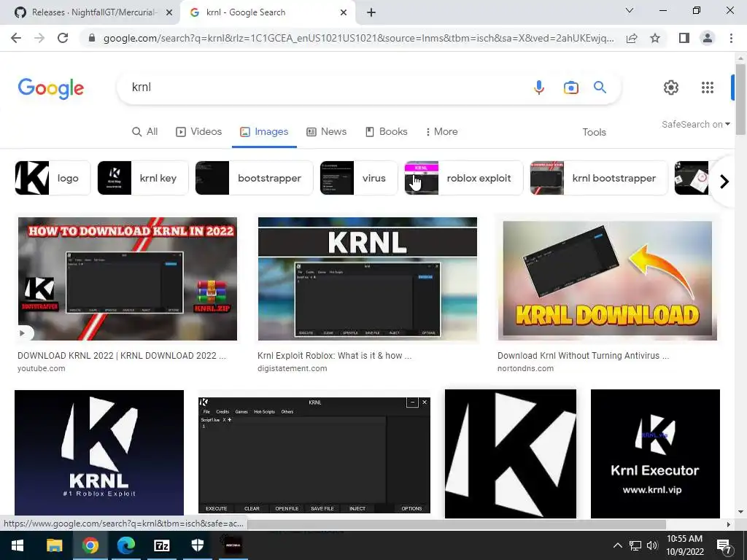747x560 pixels.
Task: Open Windows Security shield on taskbar
Action: point(197,545)
